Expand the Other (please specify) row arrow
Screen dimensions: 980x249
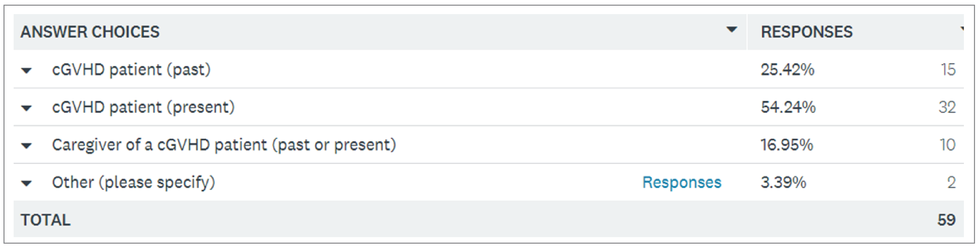pos(26,183)
